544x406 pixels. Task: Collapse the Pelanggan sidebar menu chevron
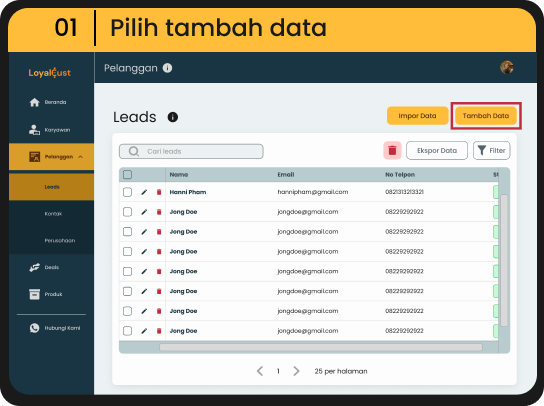[80, 157]
